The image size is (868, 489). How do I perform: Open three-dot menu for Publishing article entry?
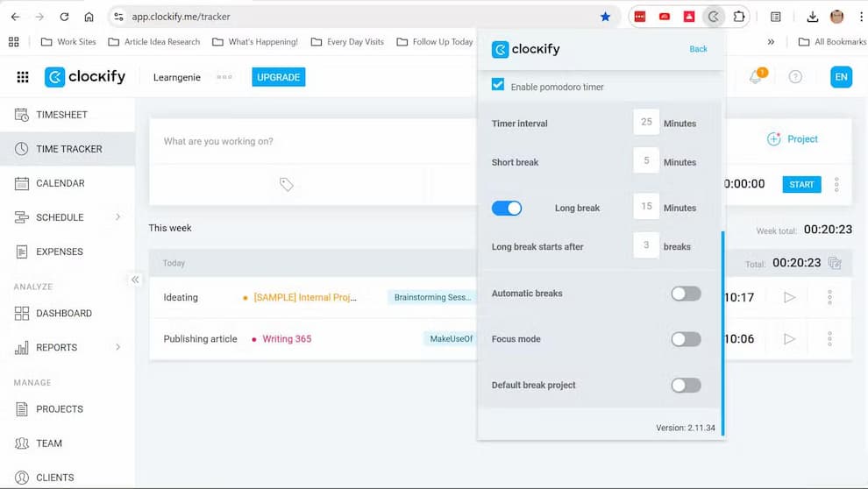point(829,339)
